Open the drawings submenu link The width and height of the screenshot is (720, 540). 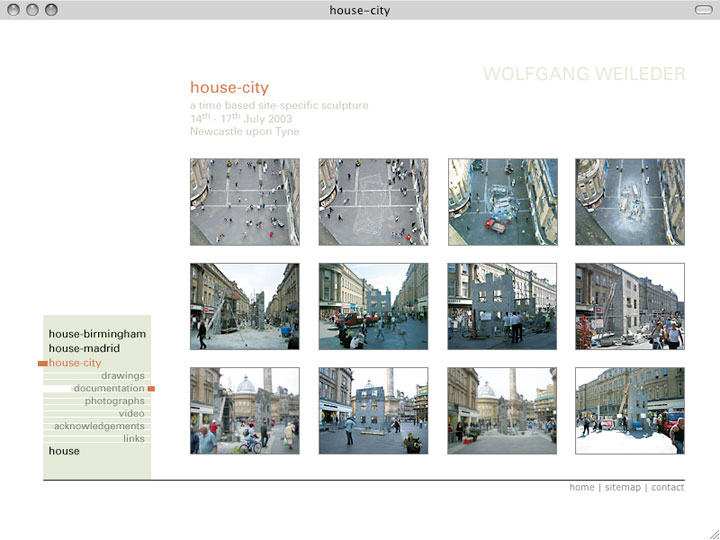click(x=122, y=376)
